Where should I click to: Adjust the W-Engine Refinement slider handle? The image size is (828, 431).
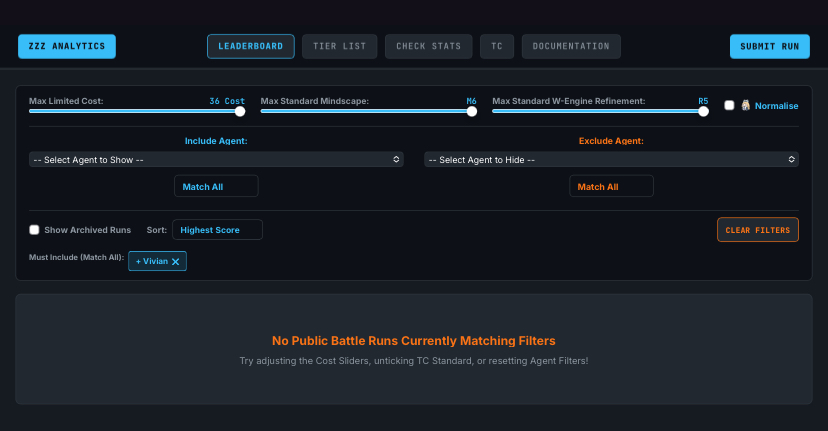pyautogui.click(x=703, y=111)
